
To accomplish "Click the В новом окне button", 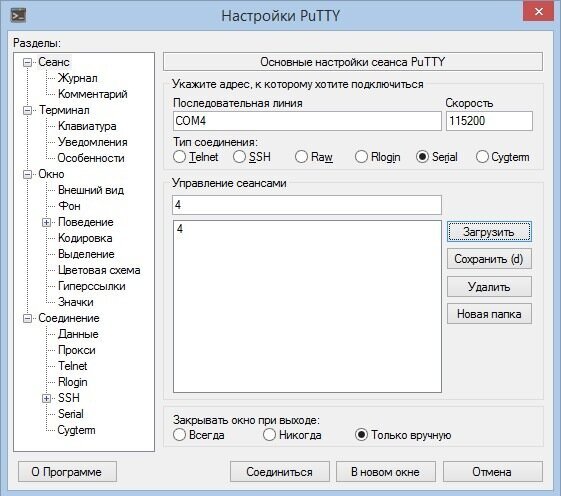I will [385, 472].
